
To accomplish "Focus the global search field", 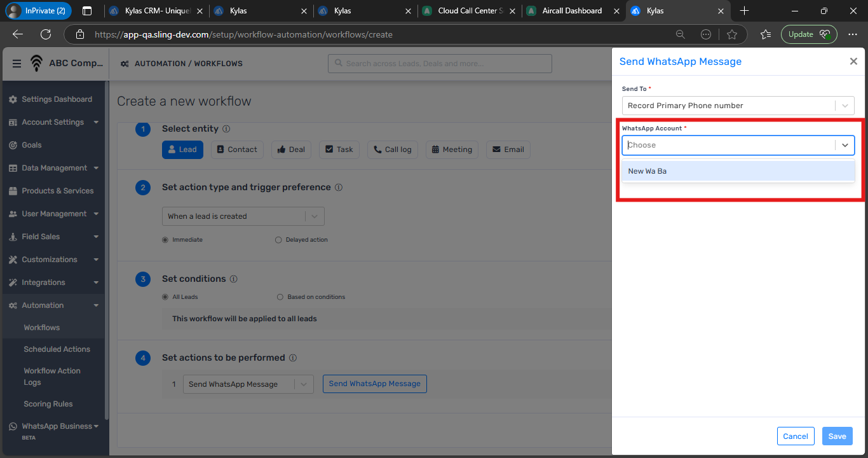I will tap(440, 64).
